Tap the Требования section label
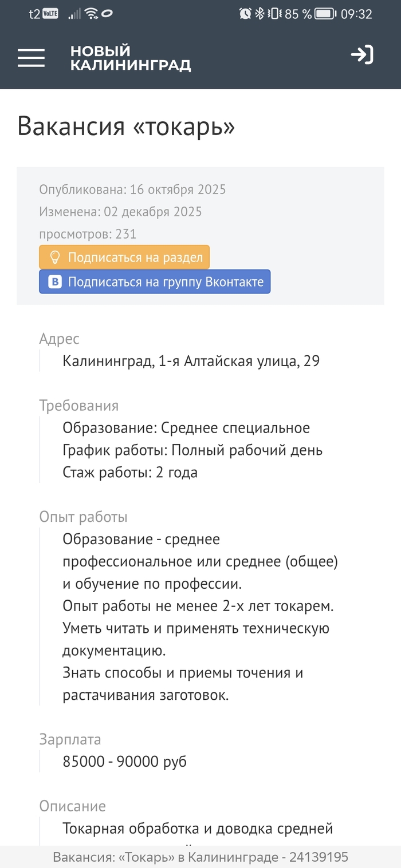Screen dimensions: 401x868 click(x=78, y=406)
